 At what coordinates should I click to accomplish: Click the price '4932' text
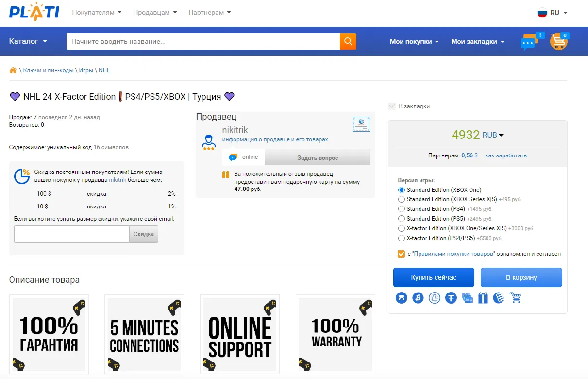pos(466,135)
